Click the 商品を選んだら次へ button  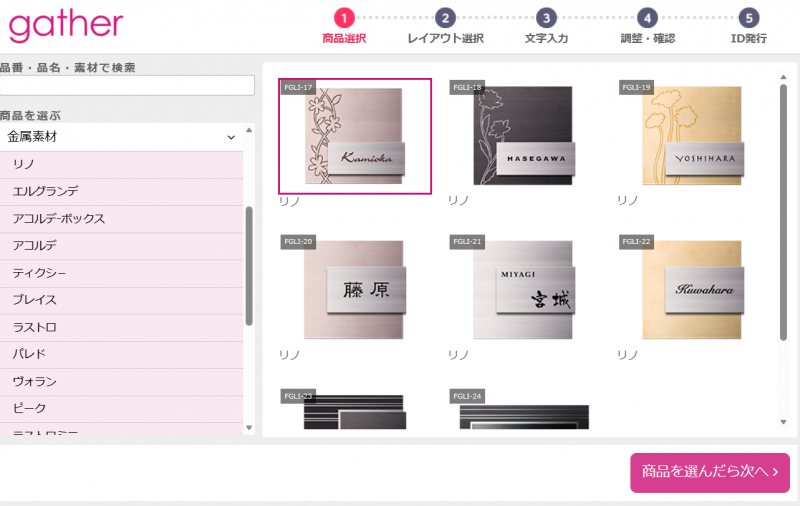click(x=709, y=472)
